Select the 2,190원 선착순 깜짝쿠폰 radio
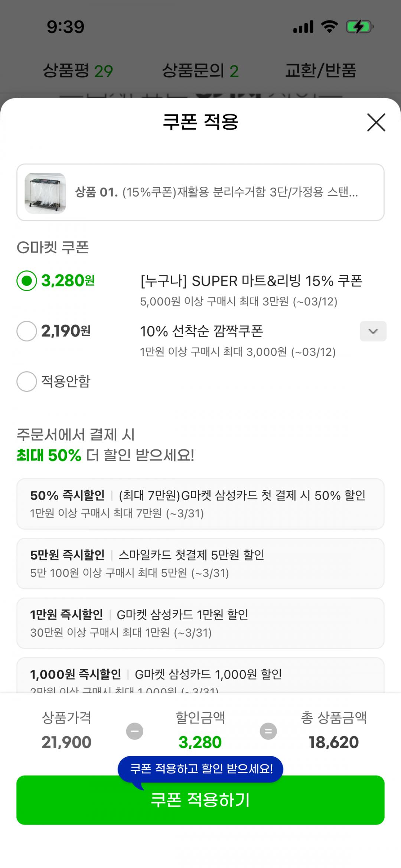This screenshot has height=868, width=401. click(27, 331)
